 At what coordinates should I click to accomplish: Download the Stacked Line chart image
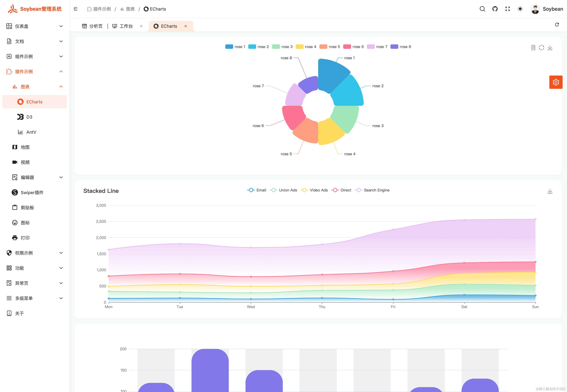(x=550, y=191)
